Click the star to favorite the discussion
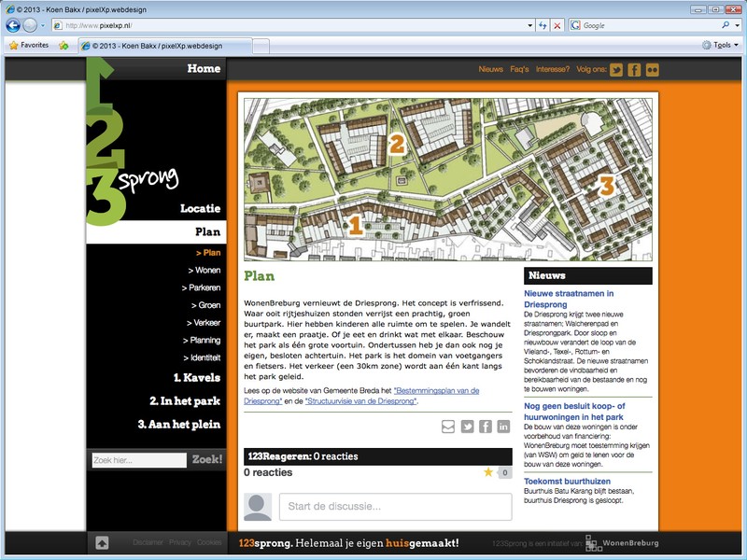Image resolution: width=747 pixels, height=560 pixels. (488, 472)
